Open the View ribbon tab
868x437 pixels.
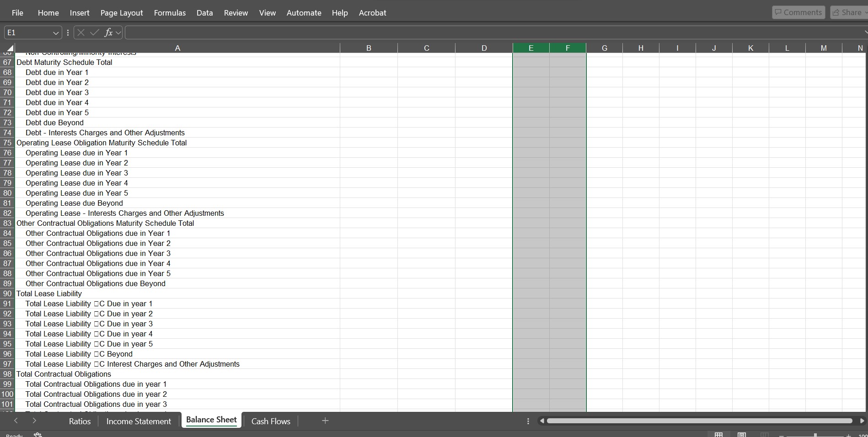pos(268,13)
